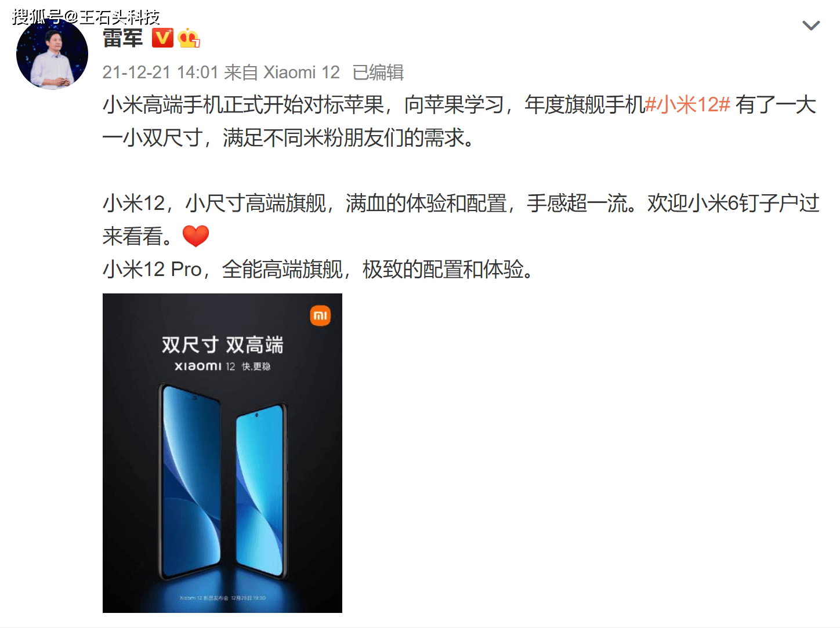Open 雷军's profile avatar picture
The image size is (840, 628).
(x=52, y=53)
